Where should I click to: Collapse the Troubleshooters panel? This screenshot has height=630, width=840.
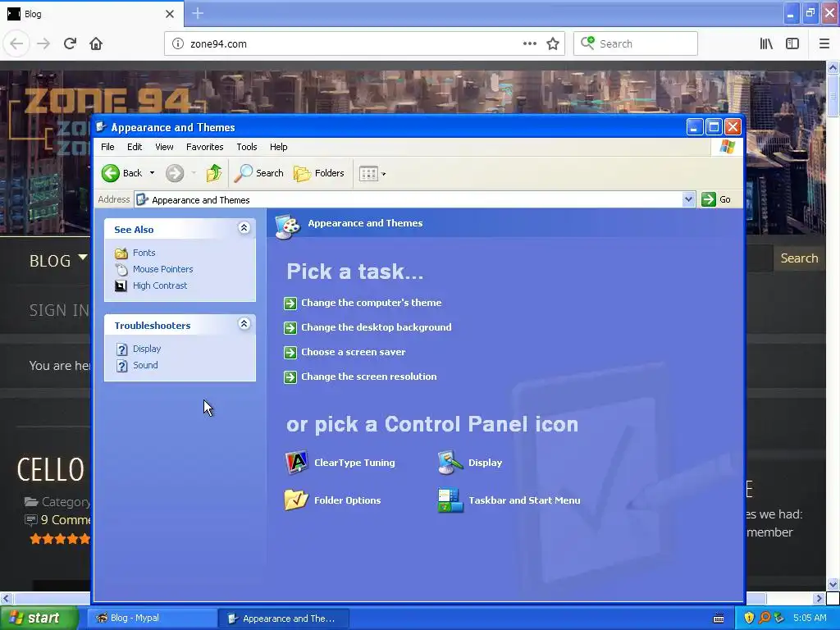244,324
